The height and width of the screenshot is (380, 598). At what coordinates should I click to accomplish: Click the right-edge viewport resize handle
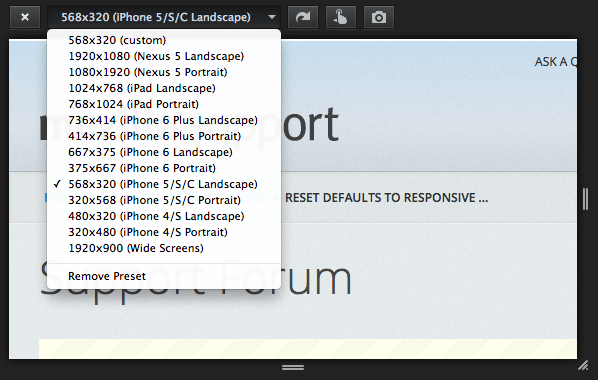click(586, 198)
